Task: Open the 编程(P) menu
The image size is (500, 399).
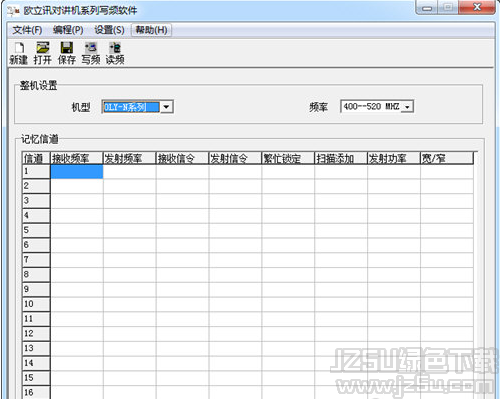Action: pyautogui.click(x=68, y=30)
